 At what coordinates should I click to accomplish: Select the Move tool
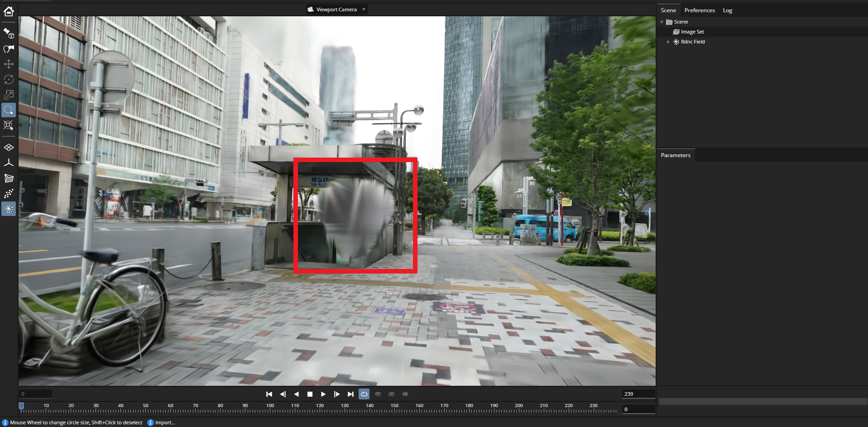tap(8, 64)
